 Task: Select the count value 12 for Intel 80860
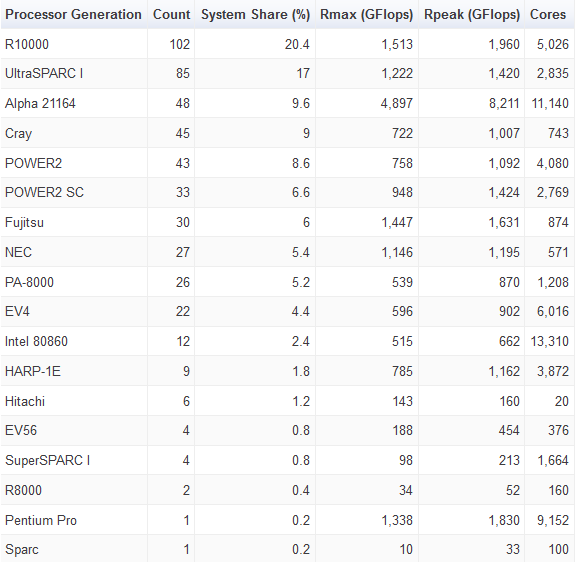pos(183,341)
